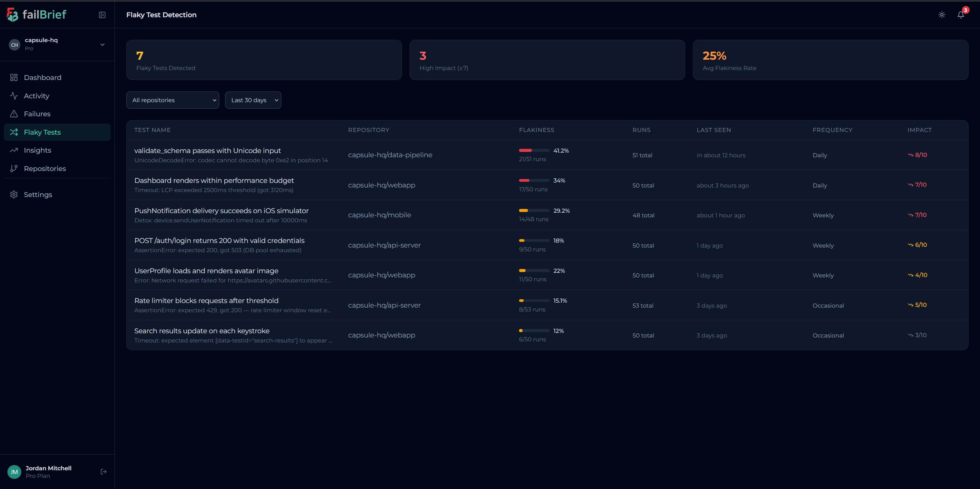Screen dimensions: 980x489
Task: Click the '53 total' runs cell
Action: [643, 306]
